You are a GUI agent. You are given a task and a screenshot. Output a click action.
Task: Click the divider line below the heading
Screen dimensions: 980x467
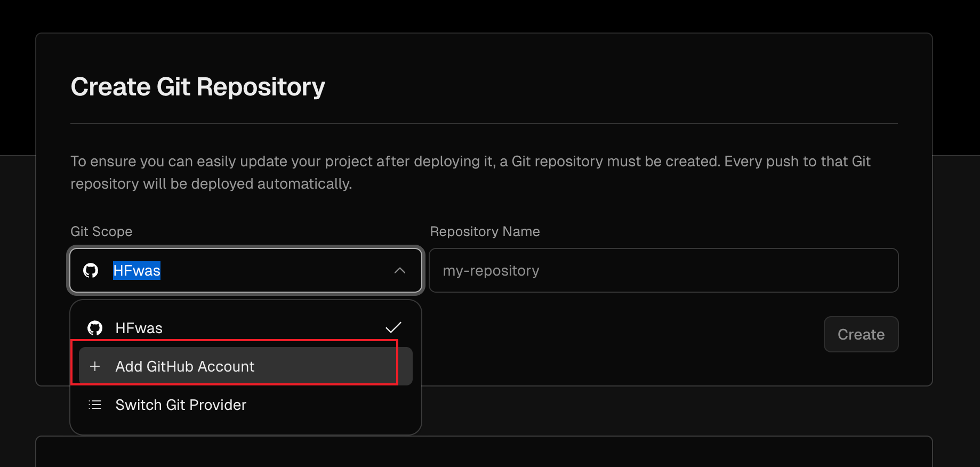(484, 124)
